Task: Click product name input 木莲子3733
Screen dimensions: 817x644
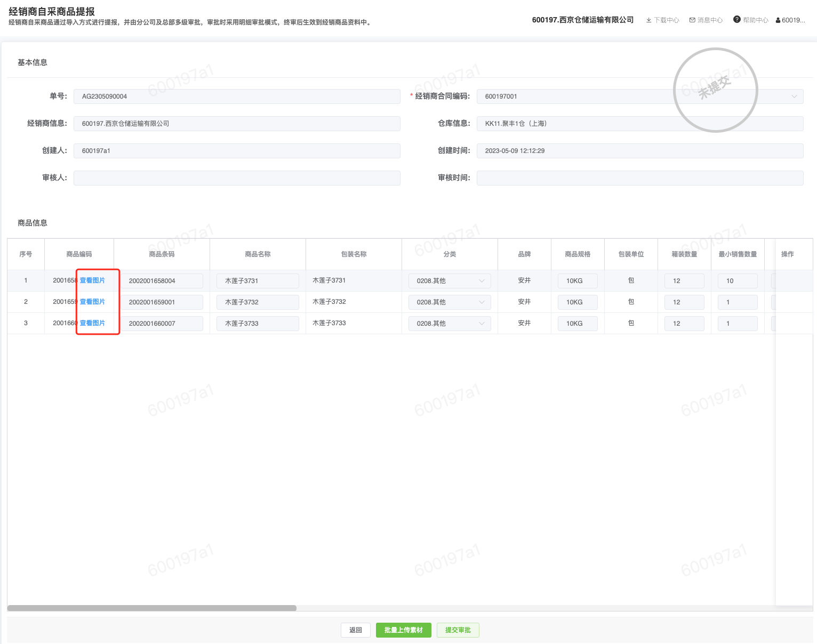Action: coord(258,324)
